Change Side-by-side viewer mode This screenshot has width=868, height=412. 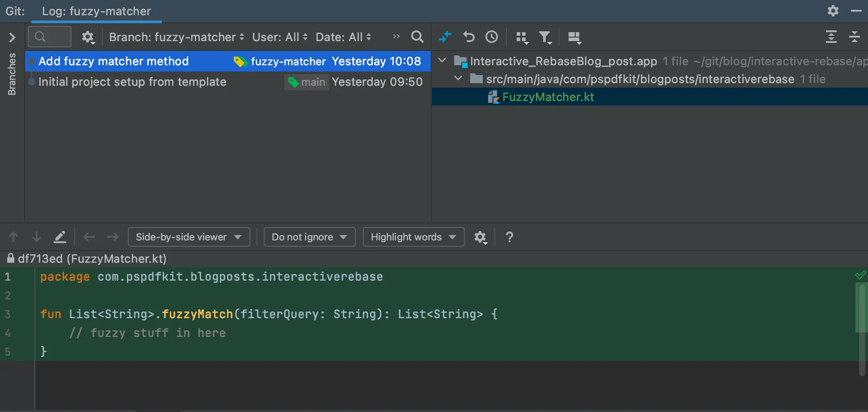[x=189, y=237]
